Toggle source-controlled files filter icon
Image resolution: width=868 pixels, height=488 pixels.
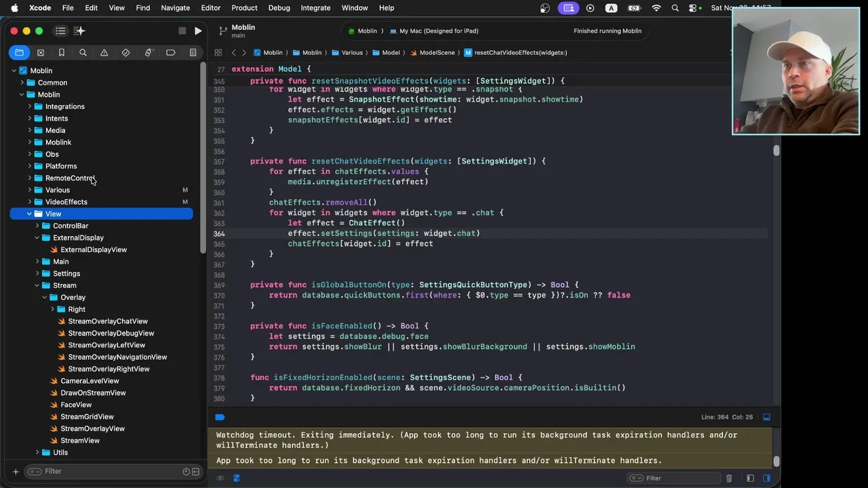(195, 472)
